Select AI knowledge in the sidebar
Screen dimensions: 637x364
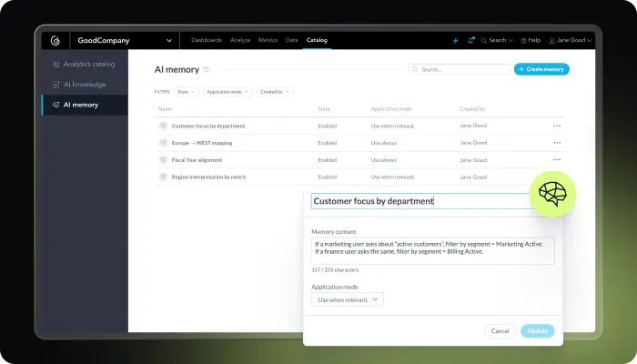tap(84, 85)
